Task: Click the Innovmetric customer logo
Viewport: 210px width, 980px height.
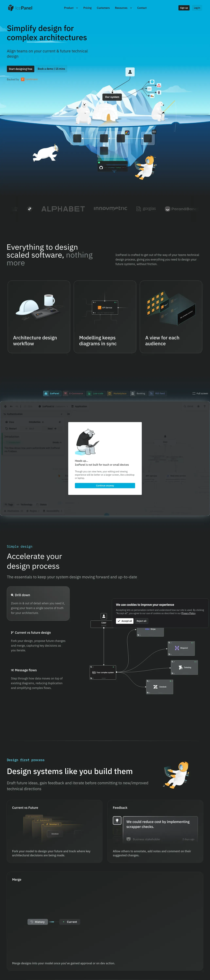Action: point(111,208)
